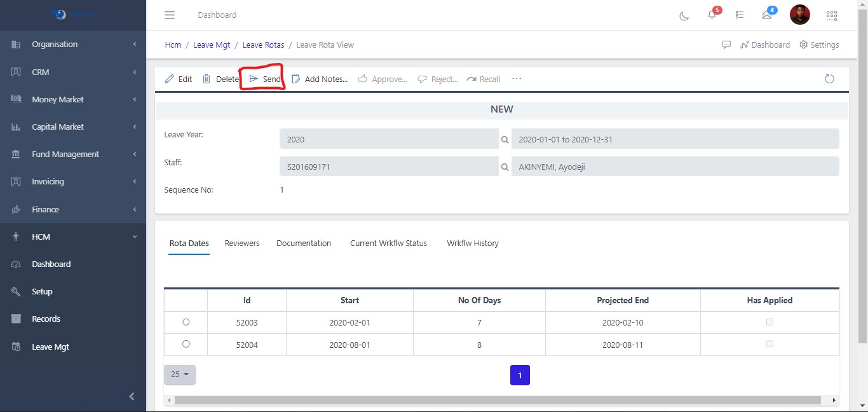Switch to the Reviewers tab
This screenshot has height=412, width=868.
(242, 244)
